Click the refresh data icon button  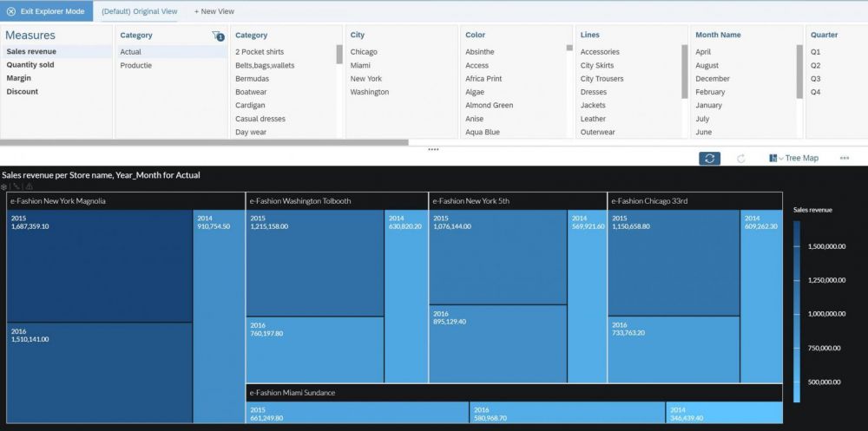point(710,158)
